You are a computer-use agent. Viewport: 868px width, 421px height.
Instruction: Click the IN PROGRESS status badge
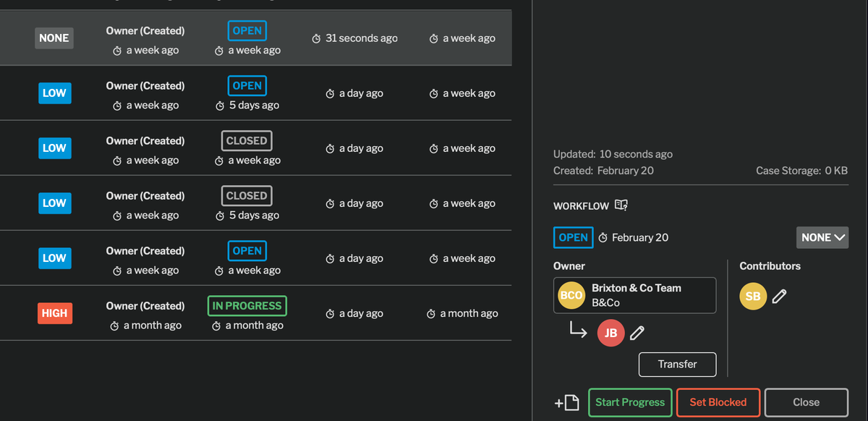click(x=247, y=305)
